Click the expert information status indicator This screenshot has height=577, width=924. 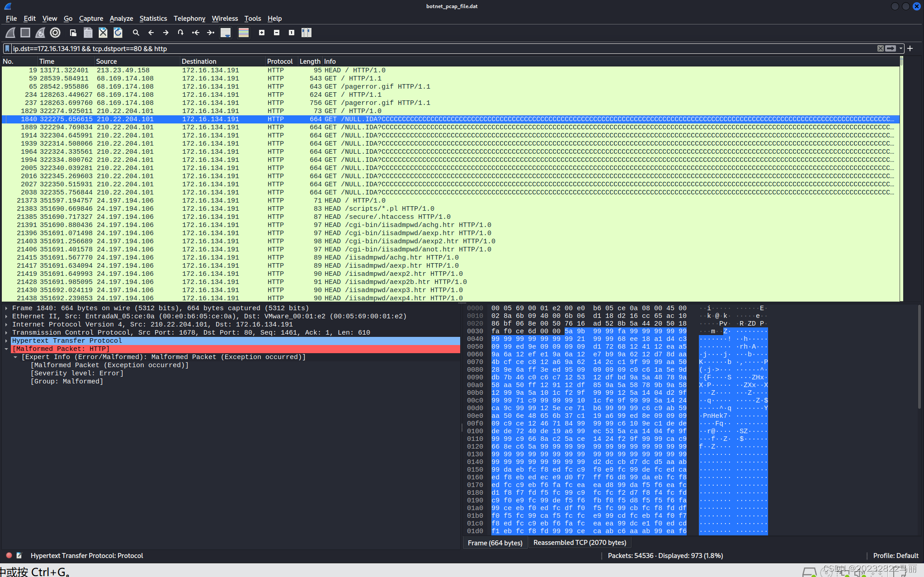tap(9, 555)
